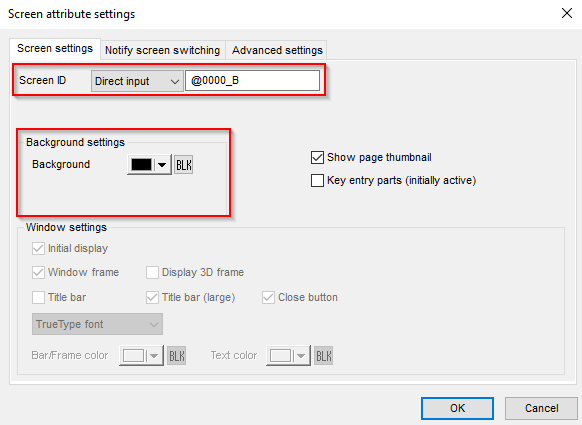Image resolution: width=582 pixels, height=425 pixels.
Task: Click the Screen ID field showing @0000_B
Action: (x=252, y=81)
